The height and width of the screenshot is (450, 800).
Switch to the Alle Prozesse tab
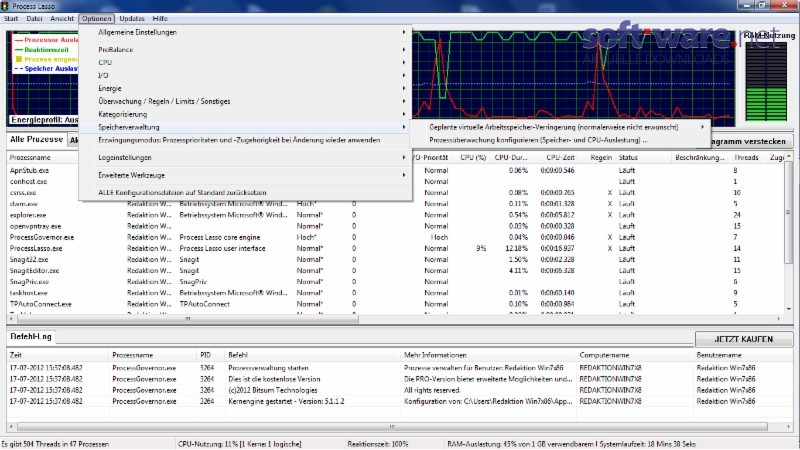pos(36,139)
